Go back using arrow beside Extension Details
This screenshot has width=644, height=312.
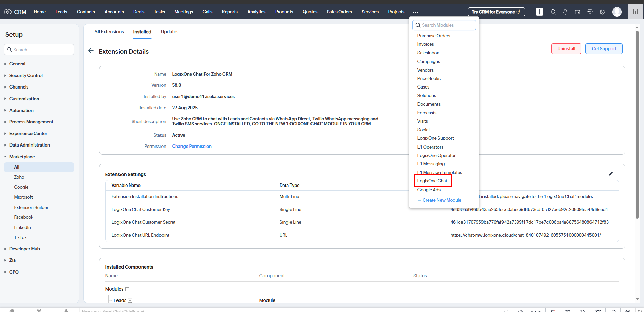pos(91,51)
